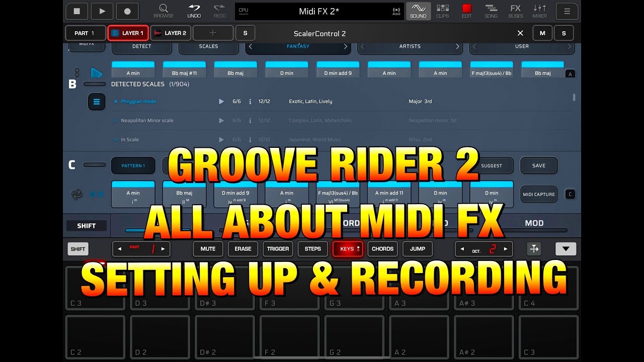Image resolution: width=644 pixels, height=362 pixels.
Task: Preview the Phrygian mode scale
Action: [221, 102]
